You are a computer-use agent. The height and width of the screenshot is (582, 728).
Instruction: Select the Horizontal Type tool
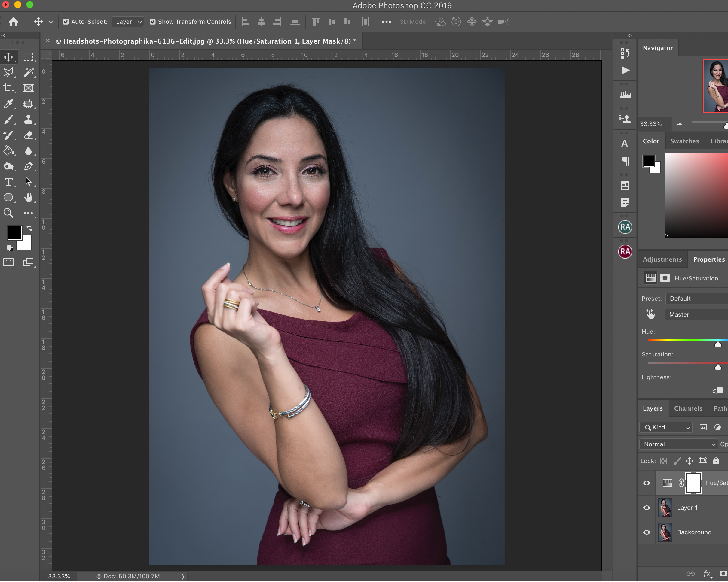(x=8, y=182)
